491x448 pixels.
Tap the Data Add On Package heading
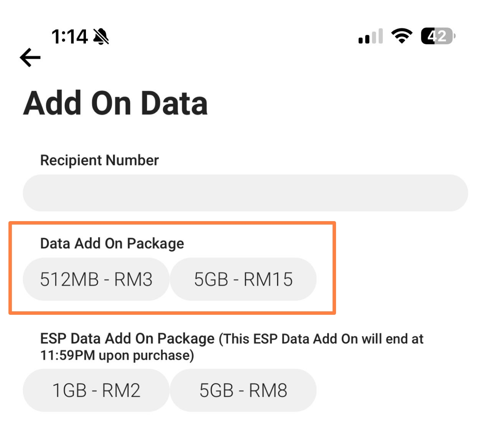point(112,244)
